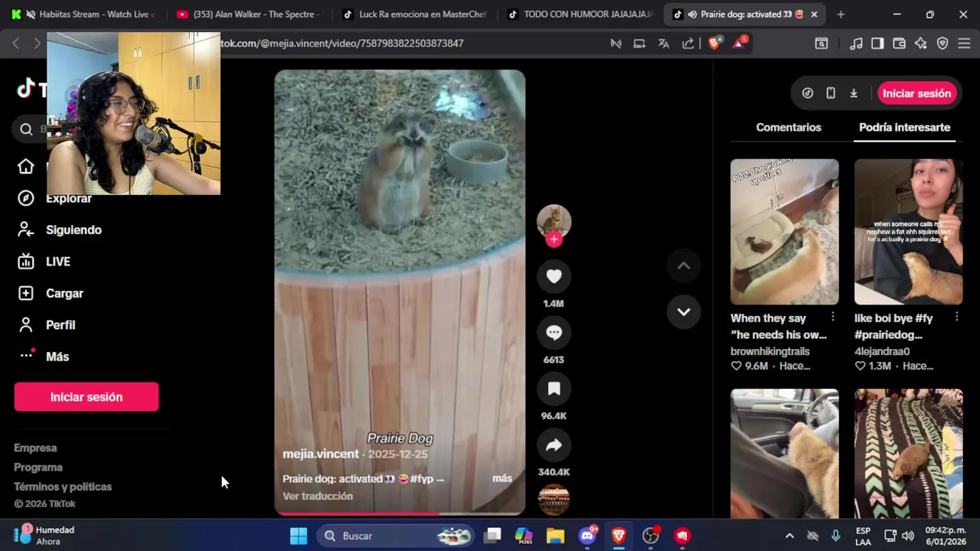Open the Windows Start button

click(x=299, y=536)
